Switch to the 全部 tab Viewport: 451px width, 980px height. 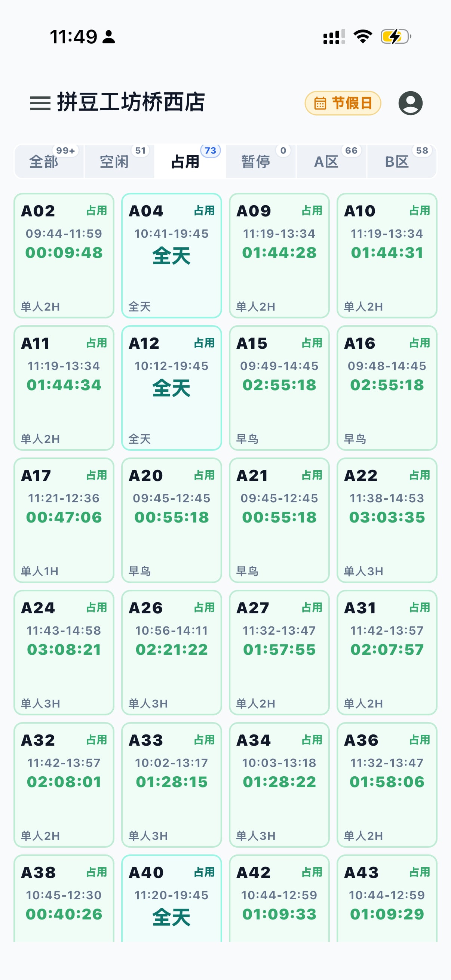coord(49,161)
